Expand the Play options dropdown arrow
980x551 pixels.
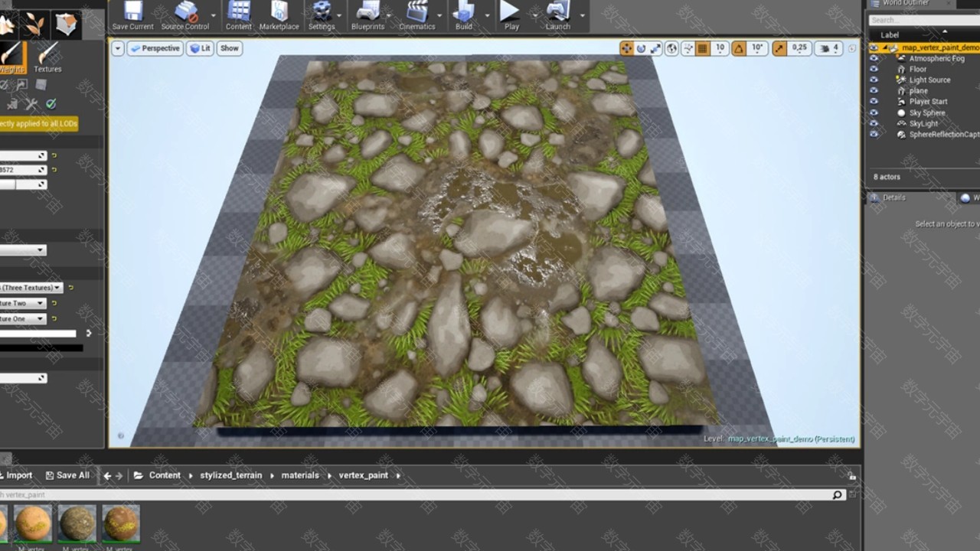click(534, 15)
